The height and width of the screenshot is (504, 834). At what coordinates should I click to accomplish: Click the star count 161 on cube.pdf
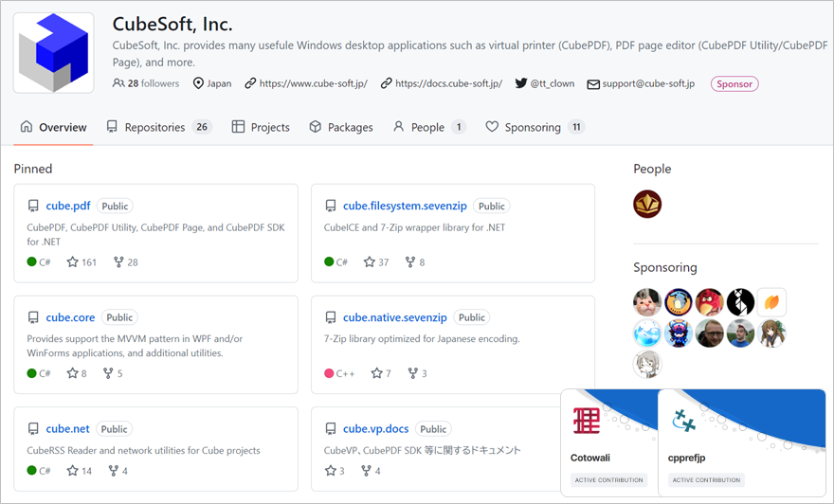pos(82,262)
